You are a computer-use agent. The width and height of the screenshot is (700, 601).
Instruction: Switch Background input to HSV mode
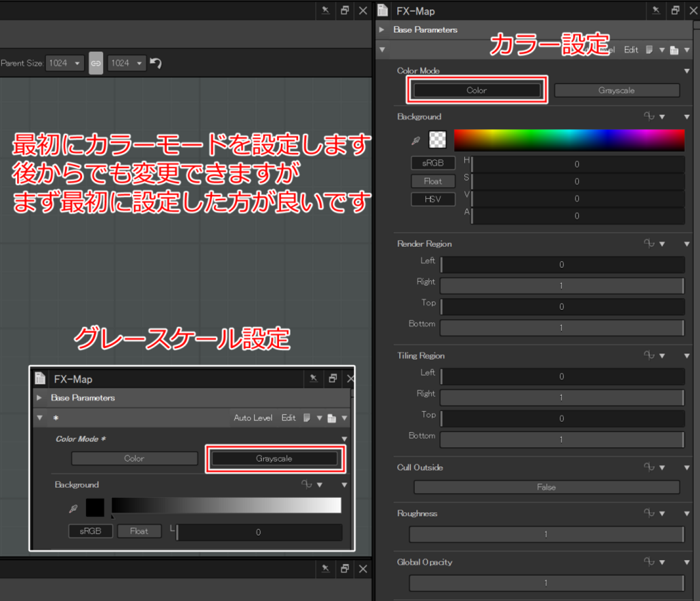(433, 199)
